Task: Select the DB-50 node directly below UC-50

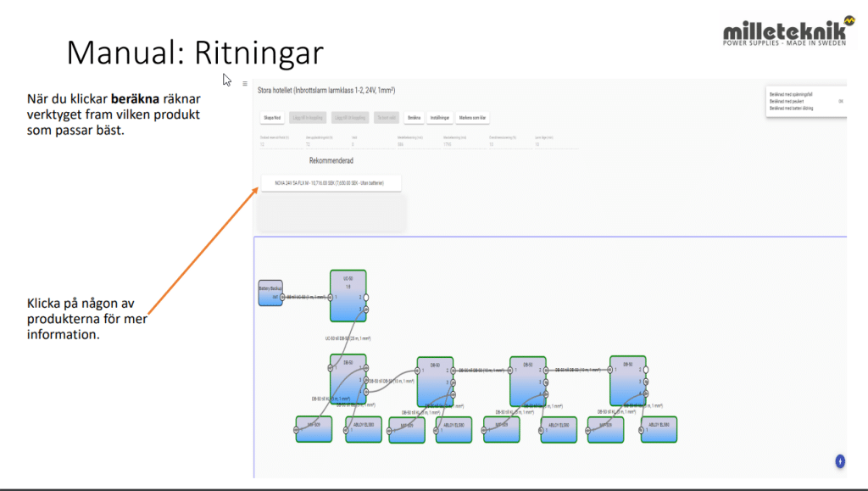Action: pos(348,381)
